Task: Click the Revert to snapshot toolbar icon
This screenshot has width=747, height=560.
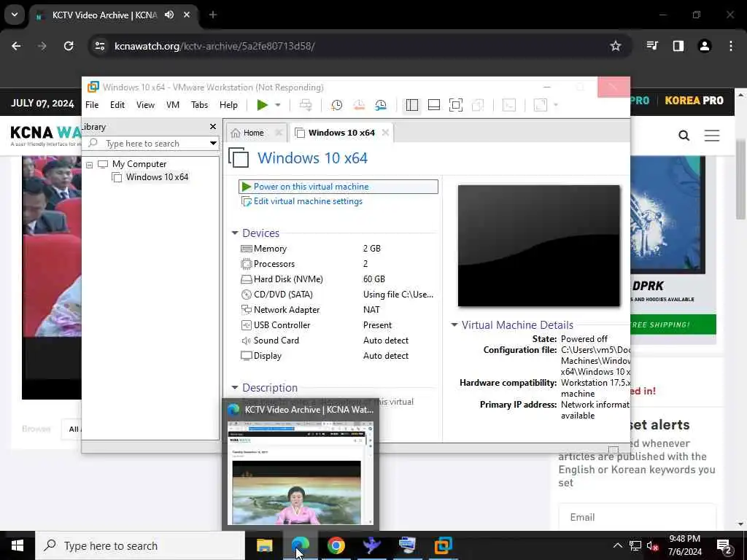Action: click(x=359, y=105)
